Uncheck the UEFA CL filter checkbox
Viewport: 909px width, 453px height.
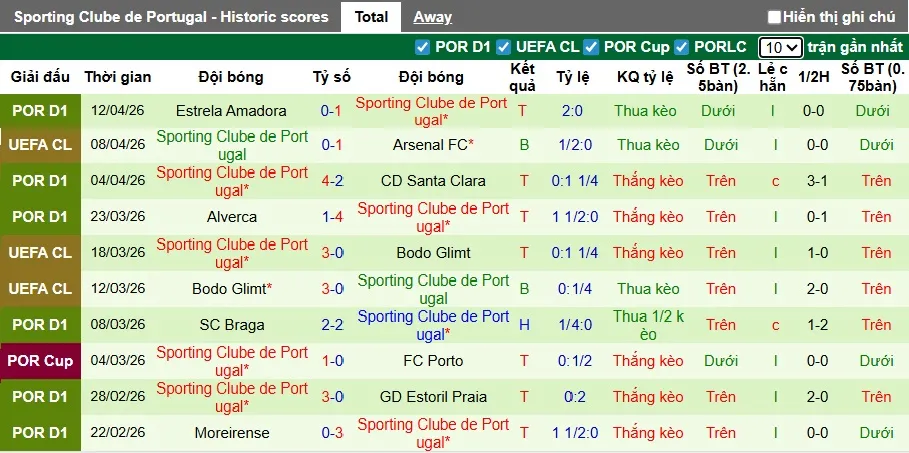[503, 47]
